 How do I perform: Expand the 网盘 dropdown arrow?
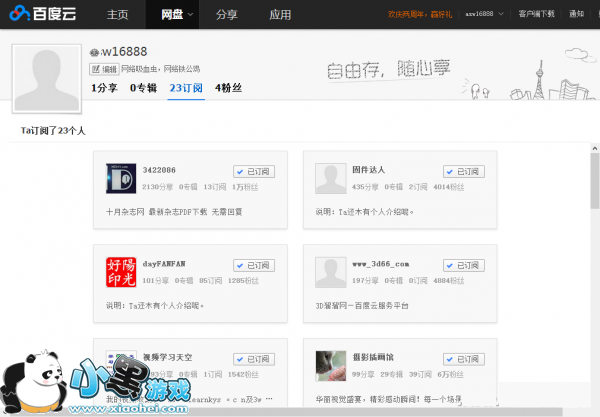190,15
